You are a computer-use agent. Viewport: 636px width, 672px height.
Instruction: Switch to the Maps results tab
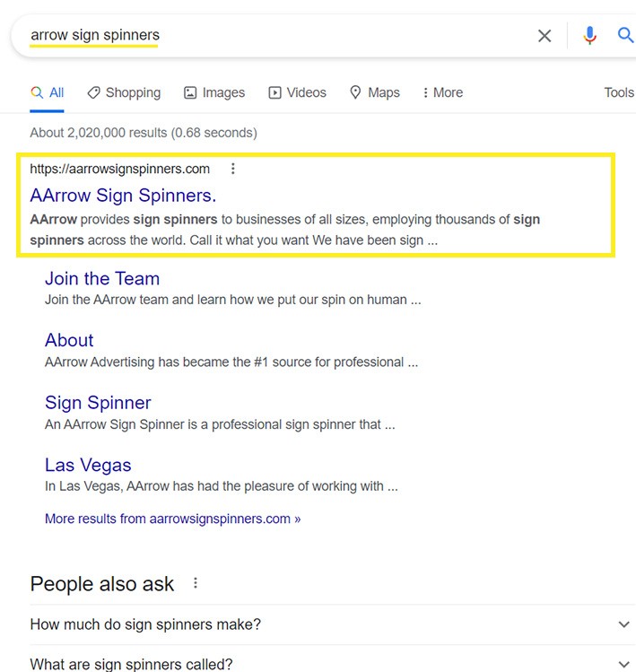click(375, 92)
